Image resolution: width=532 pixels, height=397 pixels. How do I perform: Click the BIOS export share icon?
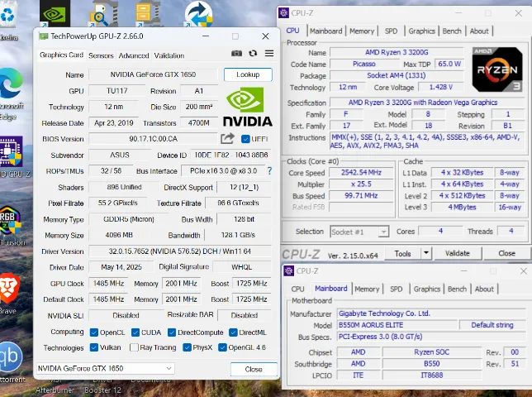[x=227, y=139]
